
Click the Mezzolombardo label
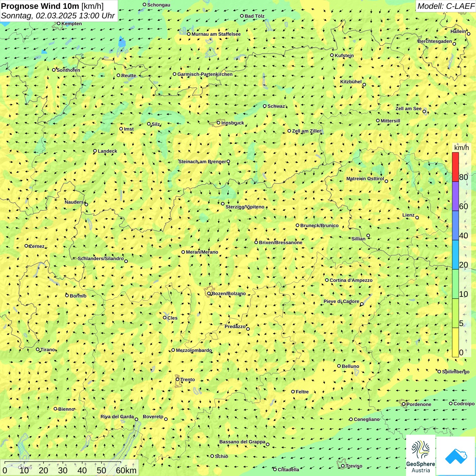coord(194,350)
